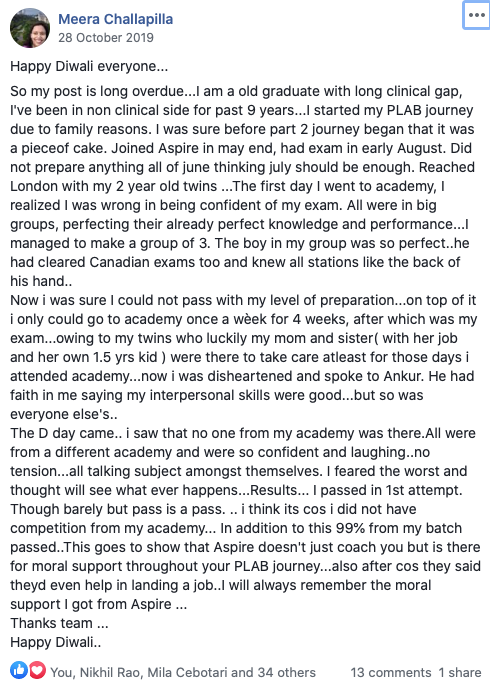
Task: Open the three-dot post options menu
Action: click(x=477, y=15)
